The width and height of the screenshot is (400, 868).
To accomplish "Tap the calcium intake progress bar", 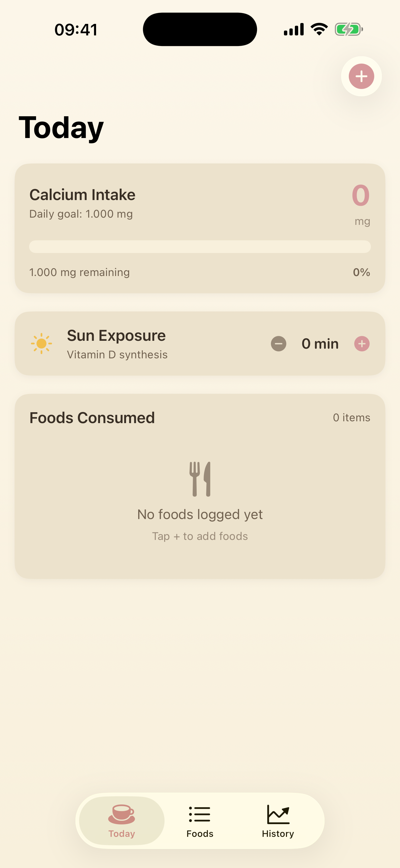I will point(200,247).
